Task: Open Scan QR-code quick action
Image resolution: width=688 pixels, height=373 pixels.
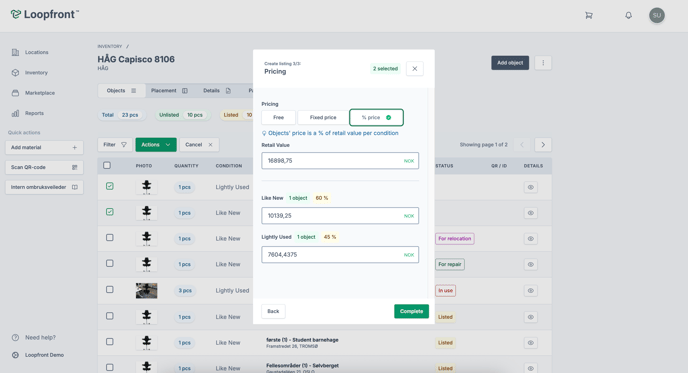Action: click(x=44, y=167)
